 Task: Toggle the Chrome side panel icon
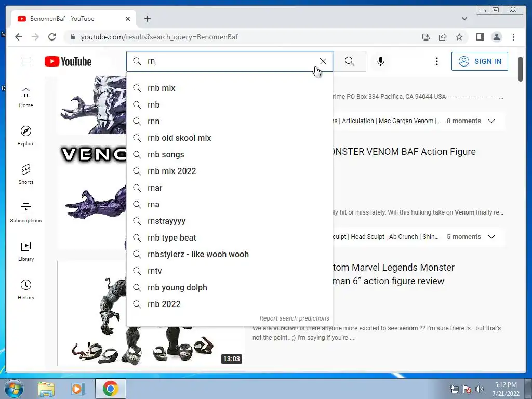click(x=480, y=37)
